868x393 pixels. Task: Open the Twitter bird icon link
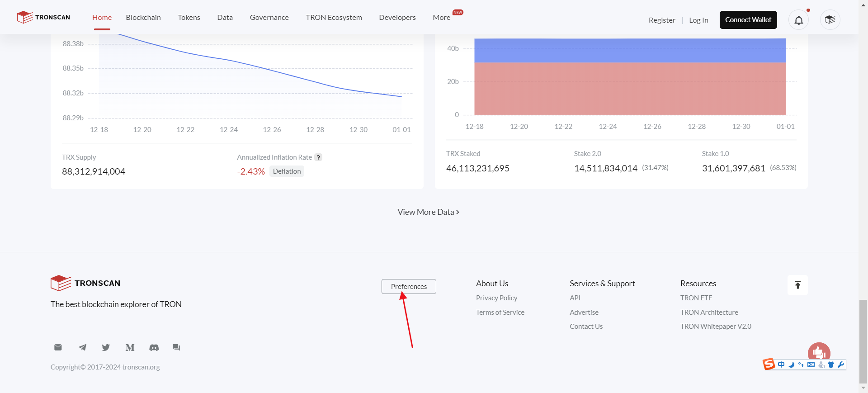106,347
